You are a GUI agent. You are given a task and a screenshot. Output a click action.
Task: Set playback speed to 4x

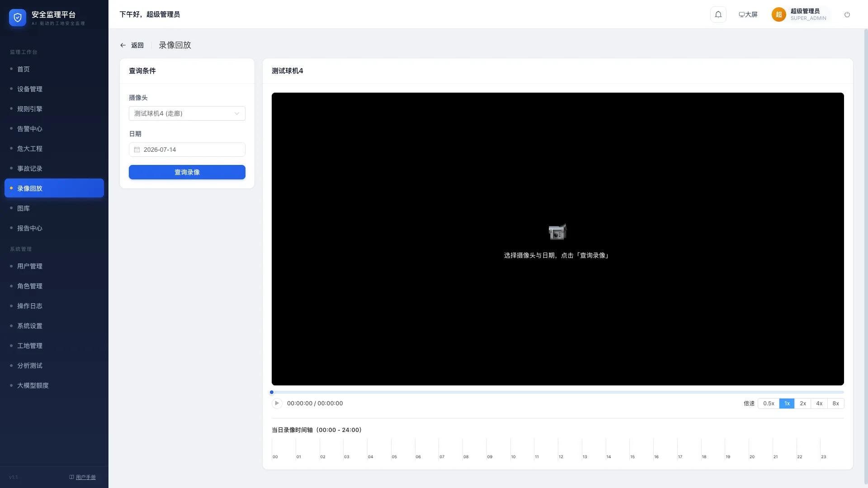819,404
